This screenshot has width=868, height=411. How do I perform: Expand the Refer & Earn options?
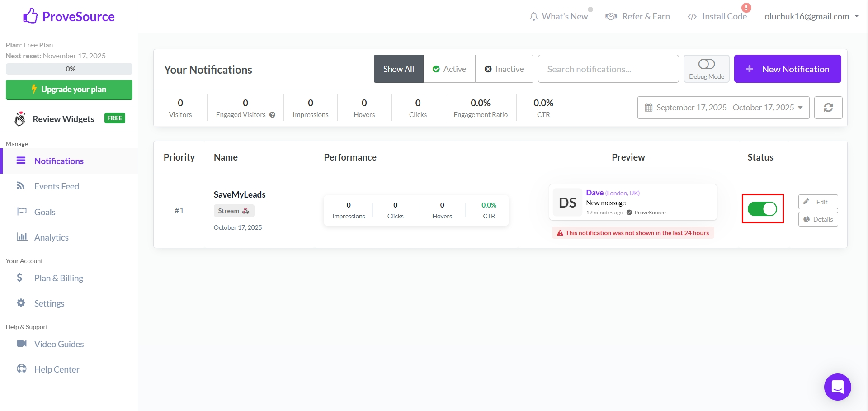(637, 16)
